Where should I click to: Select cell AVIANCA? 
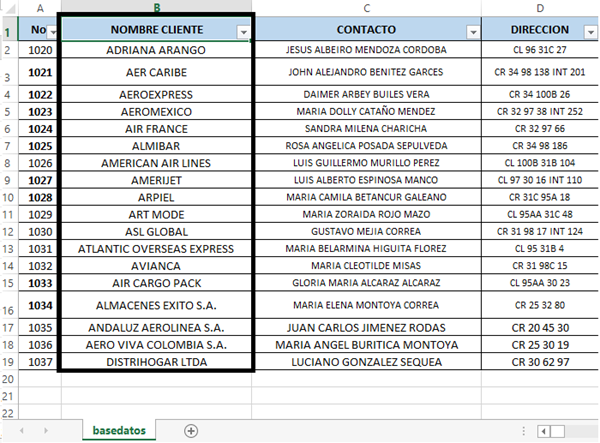pos(156,266)
